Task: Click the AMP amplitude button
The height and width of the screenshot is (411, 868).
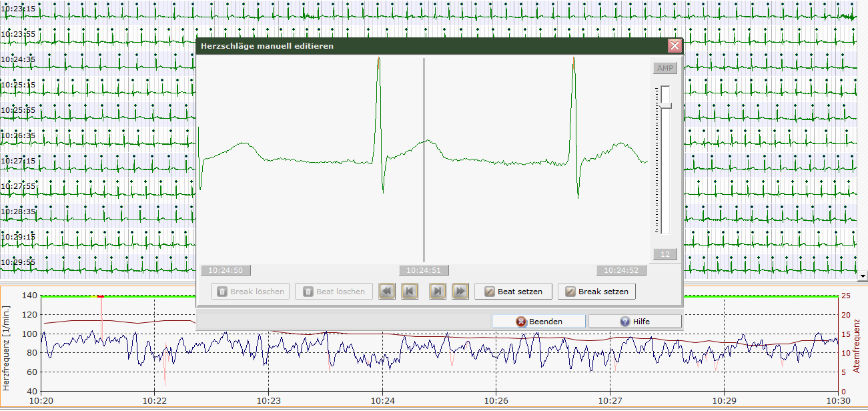Action: click(x=665, y=68)
